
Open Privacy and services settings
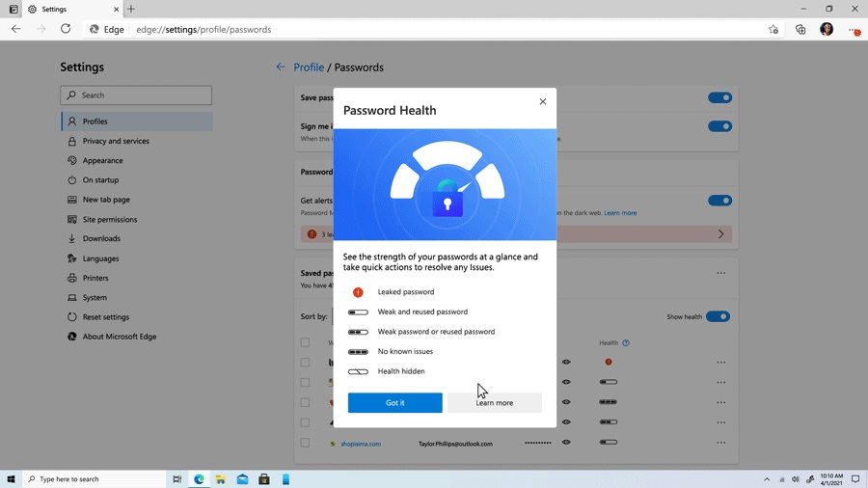tap(116, 141)
